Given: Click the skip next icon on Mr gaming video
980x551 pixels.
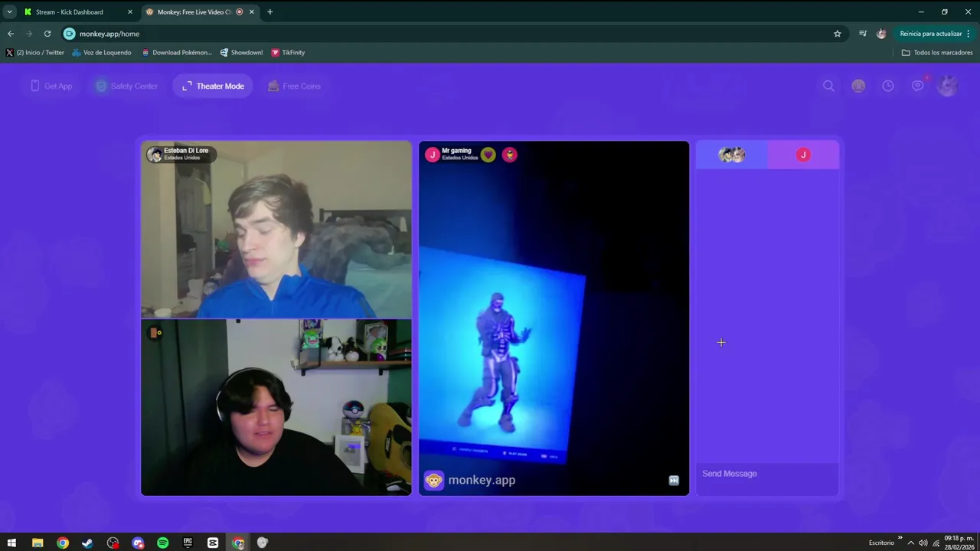Looking at the screenshot, I should [x=674, y=481].
